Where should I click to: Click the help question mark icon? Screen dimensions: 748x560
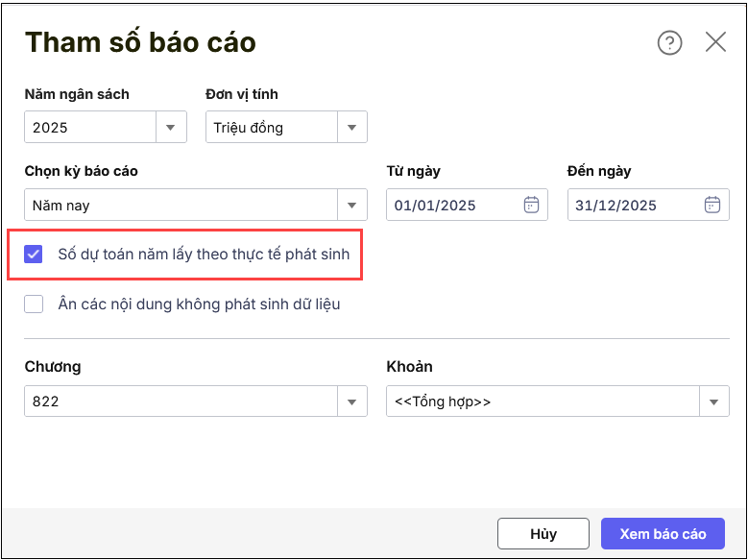[669, 42]
